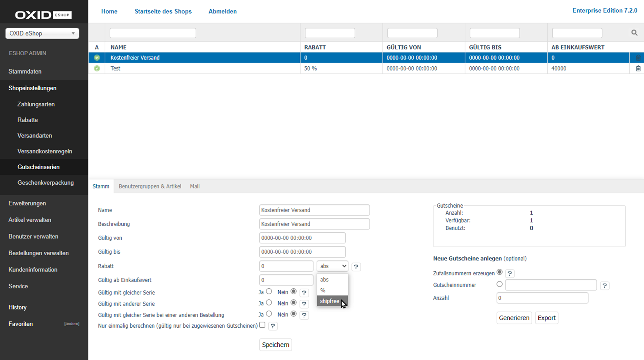644x360 pixels.
Task: Click the search magnifier icon in list header
Action: click(x=634, y=33)
